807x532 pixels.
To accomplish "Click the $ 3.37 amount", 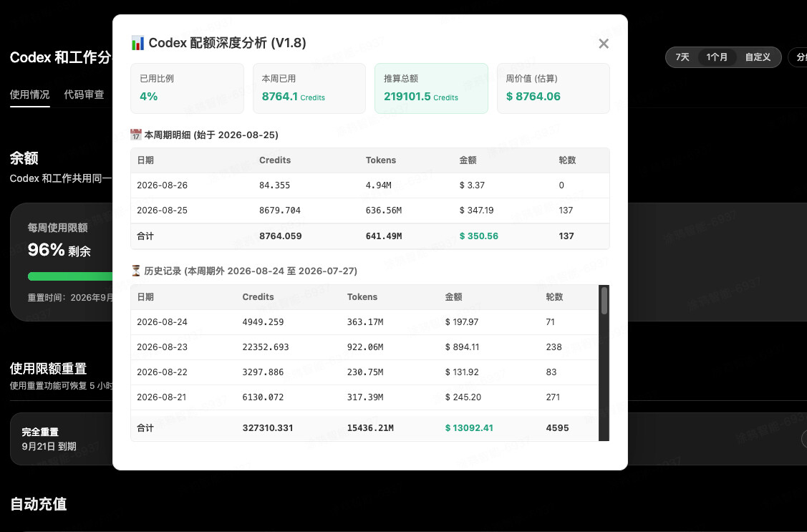I will (x=472, y=185).
